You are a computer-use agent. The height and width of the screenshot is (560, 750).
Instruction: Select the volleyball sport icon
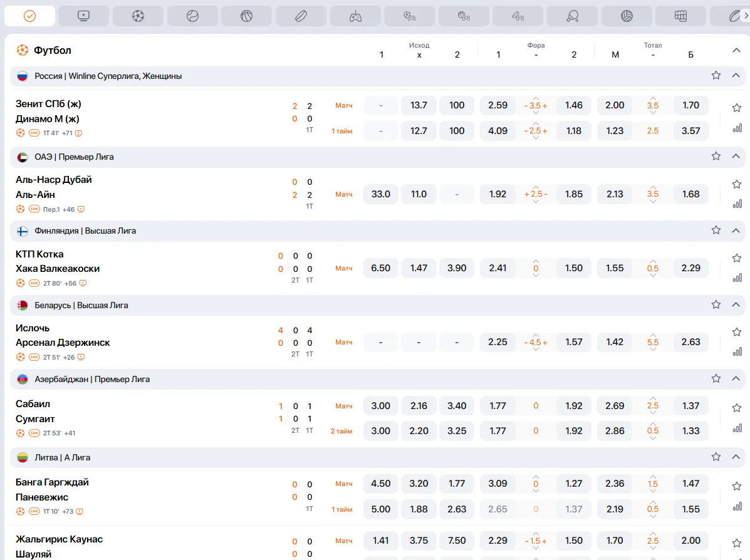pos(627,16)
